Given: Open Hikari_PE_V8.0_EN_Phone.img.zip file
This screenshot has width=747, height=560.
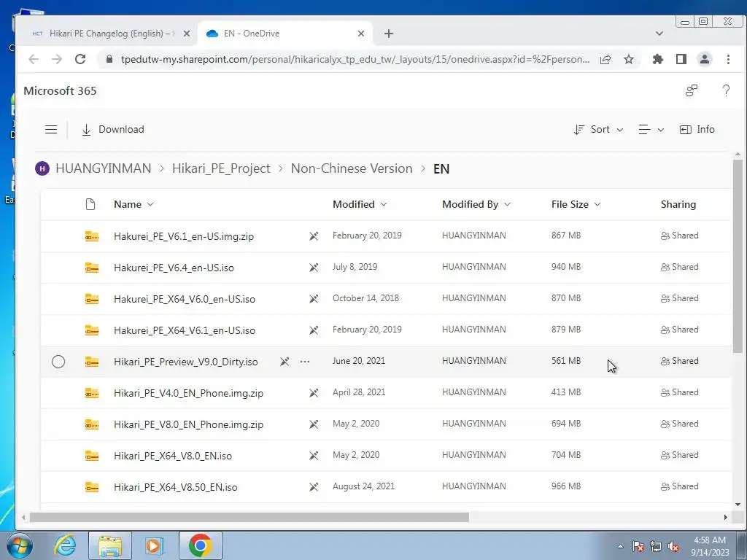Looking at the screenshot, I should click(189, 425).
